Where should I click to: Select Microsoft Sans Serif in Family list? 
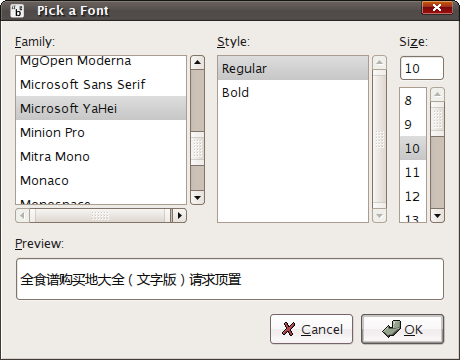(x=101, y=84)
